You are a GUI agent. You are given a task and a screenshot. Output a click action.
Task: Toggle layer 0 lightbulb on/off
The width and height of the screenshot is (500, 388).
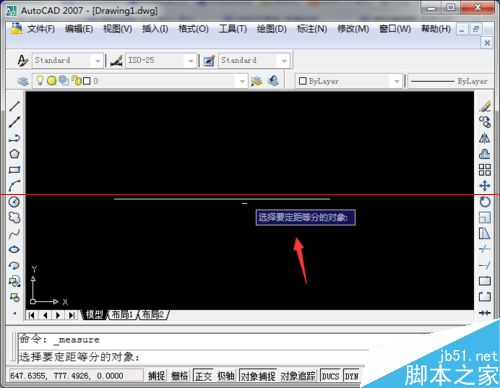pos(40,81)
